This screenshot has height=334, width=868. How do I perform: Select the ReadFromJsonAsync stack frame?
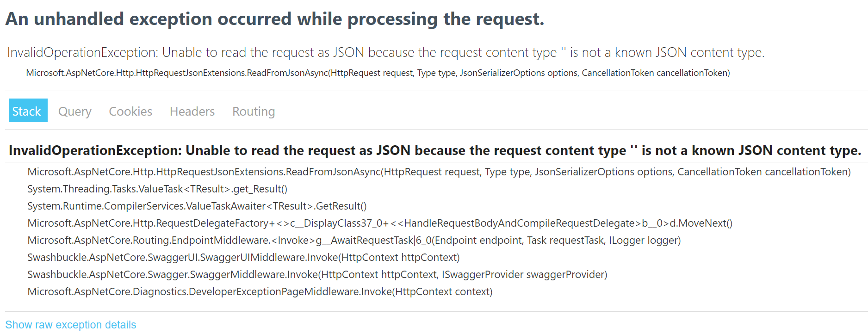440,172
